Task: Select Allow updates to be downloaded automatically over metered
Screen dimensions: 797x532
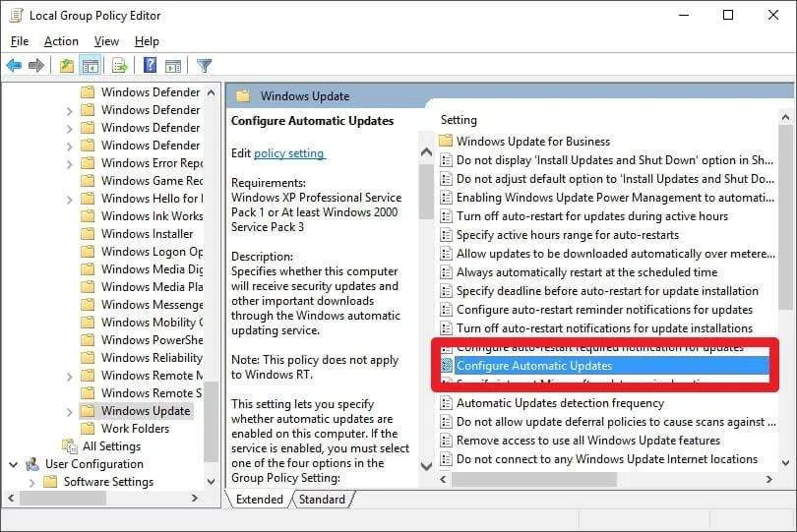Action: pyautogui.click(x=616, y=254)
